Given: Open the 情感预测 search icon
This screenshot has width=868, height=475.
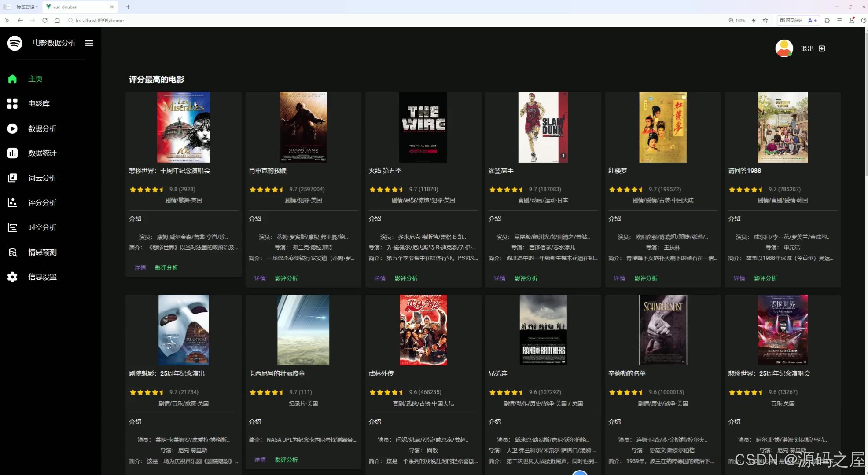Looking at the screenshot, I should coord(12,252).
